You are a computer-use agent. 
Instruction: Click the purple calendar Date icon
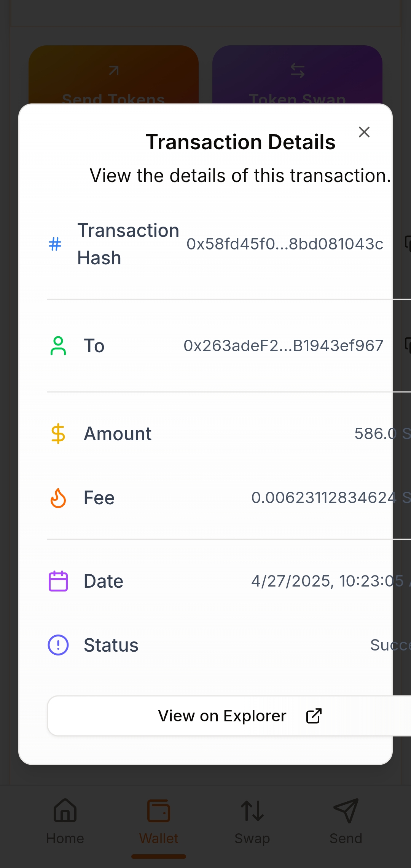58,581
